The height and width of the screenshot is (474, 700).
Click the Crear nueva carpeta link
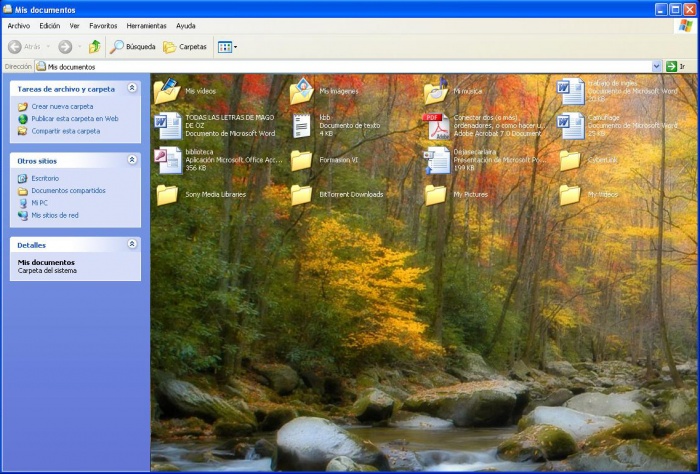[x=62, y=107]
